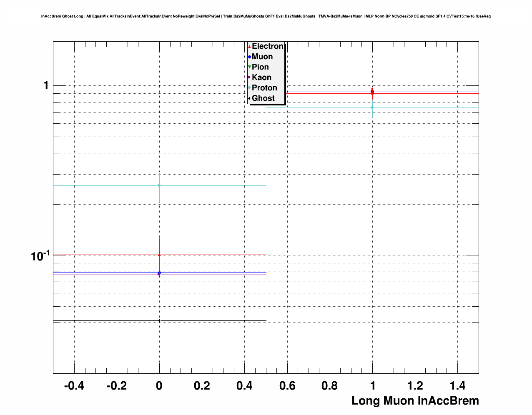Select the red Electron data point in bin 0

click(159, 255)
